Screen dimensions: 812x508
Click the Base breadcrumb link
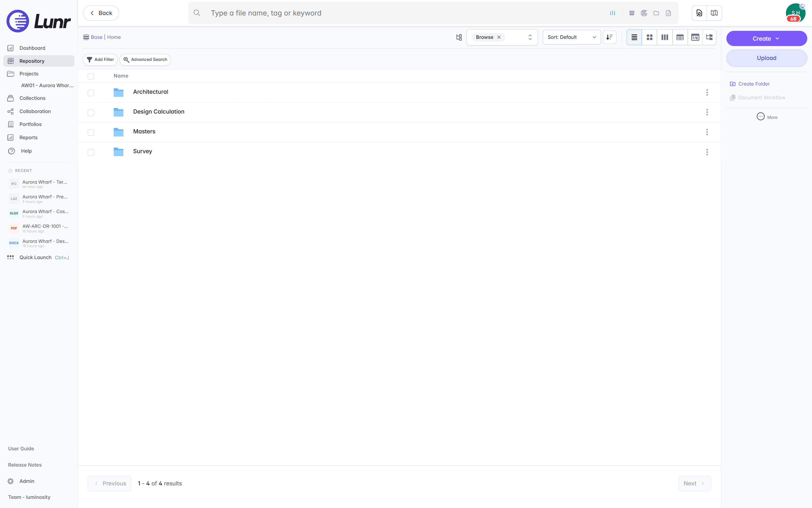97,37
